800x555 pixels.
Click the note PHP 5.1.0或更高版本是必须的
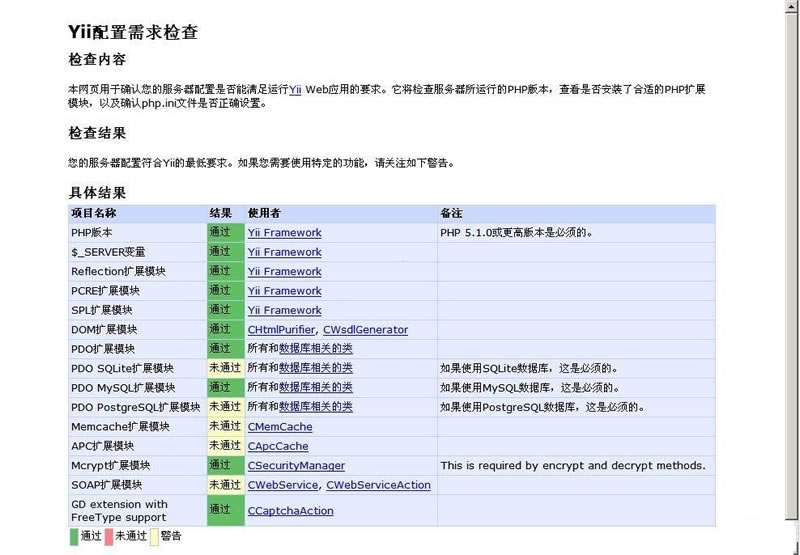[517, 233]
